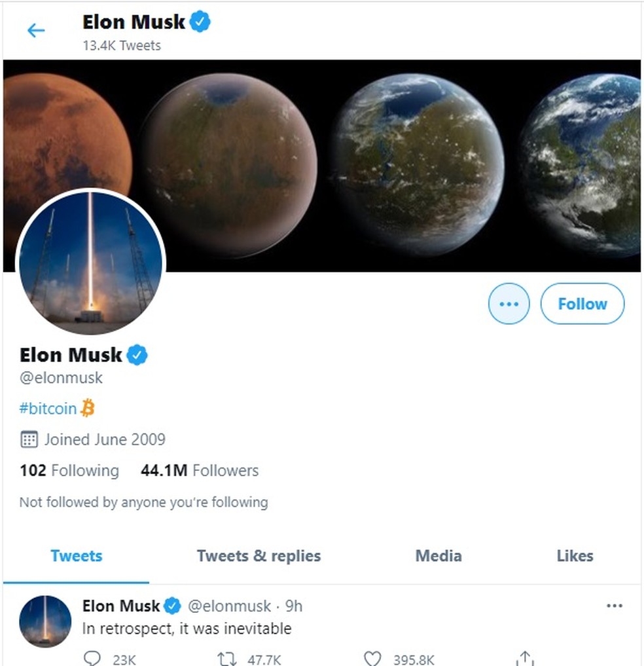Switch to the Media tab
Viewport: 644px width, 666px height.
click(x=438, y=555)
